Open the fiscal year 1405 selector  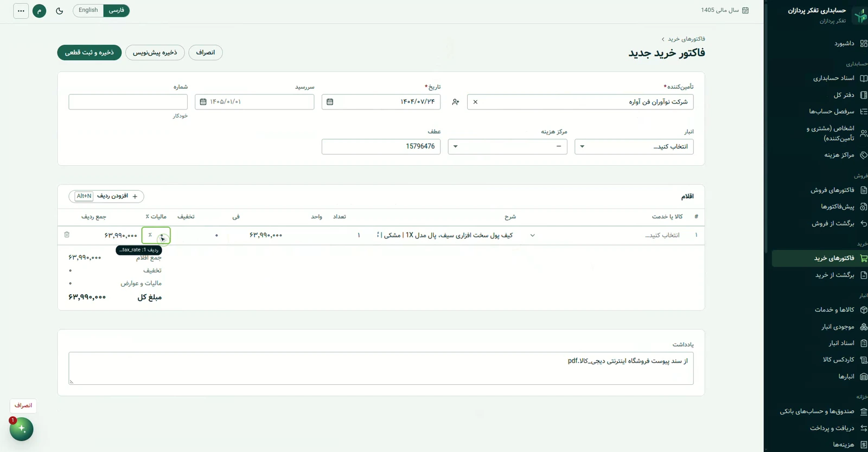pyautogui.click(x=725, y=10)
